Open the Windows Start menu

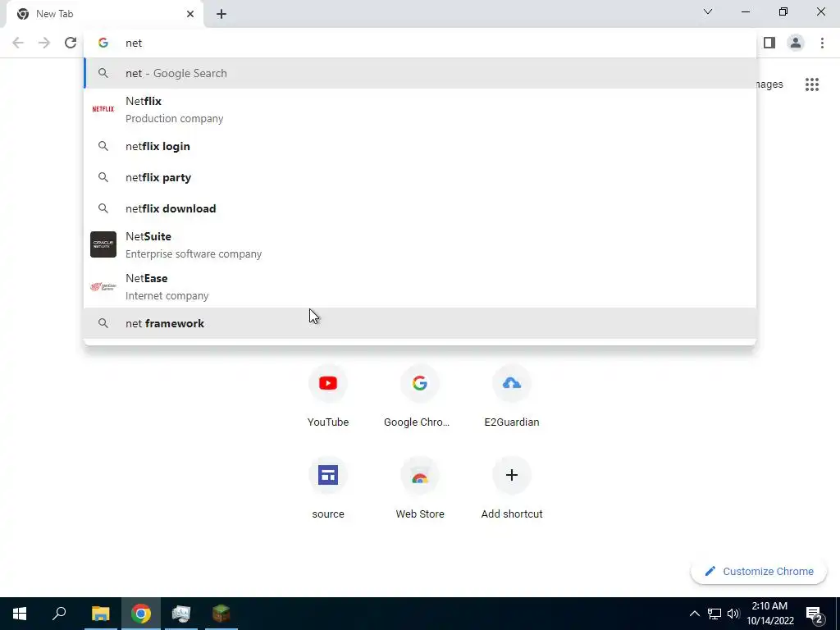point(20,614)
